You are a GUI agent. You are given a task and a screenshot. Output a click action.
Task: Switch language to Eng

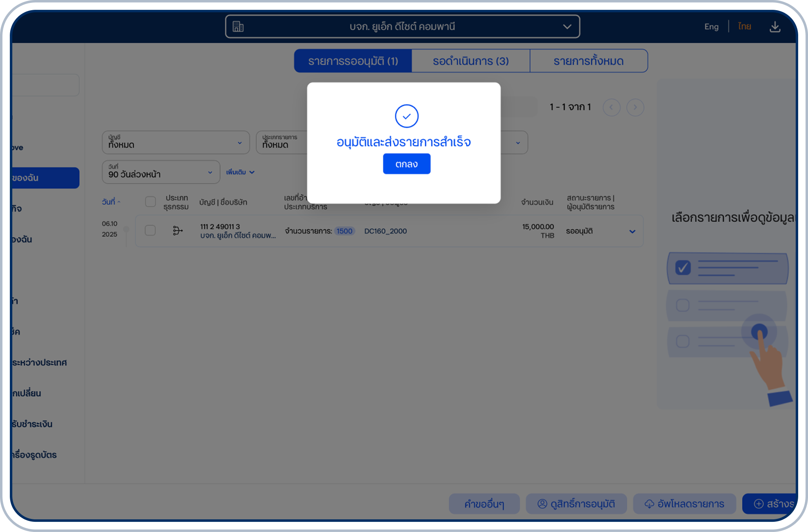pyautogui.click(x=711, y=27)
